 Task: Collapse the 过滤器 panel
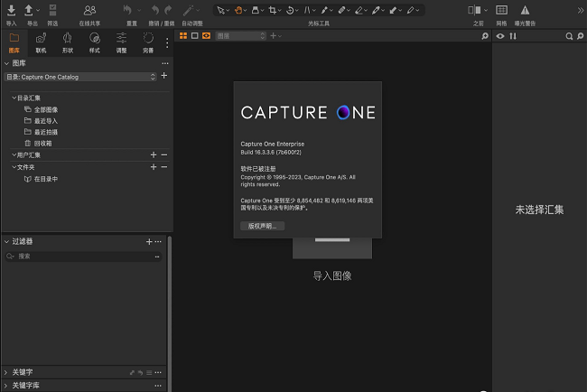point(6,241)
